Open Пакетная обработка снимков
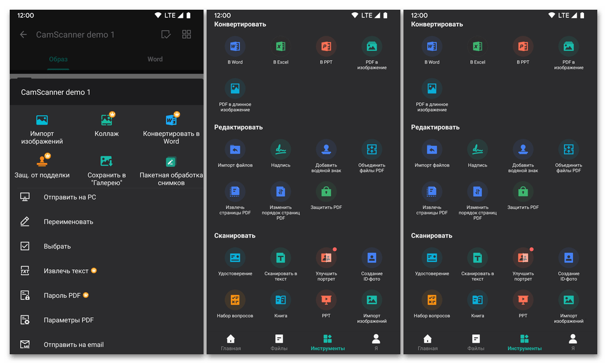Viewport: 607px width, 364px height. (x=171, y=170)
